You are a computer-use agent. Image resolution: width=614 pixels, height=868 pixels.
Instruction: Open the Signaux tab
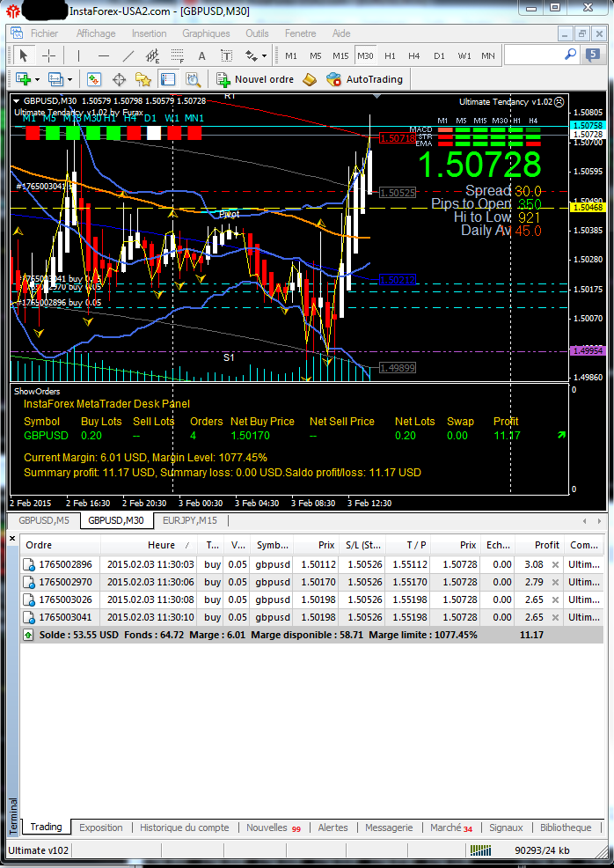(506, 828)
